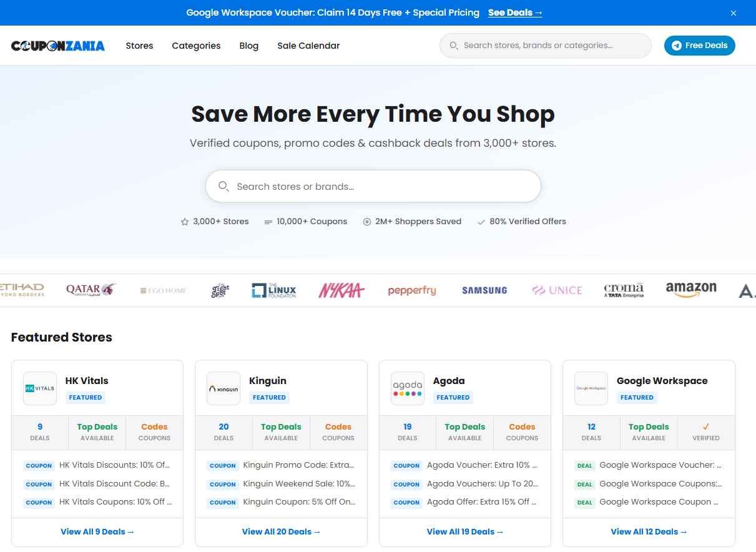Open the Etihad brand logo
The width and height of the screenshot is (756, 552).
click(x=21, y=290)
